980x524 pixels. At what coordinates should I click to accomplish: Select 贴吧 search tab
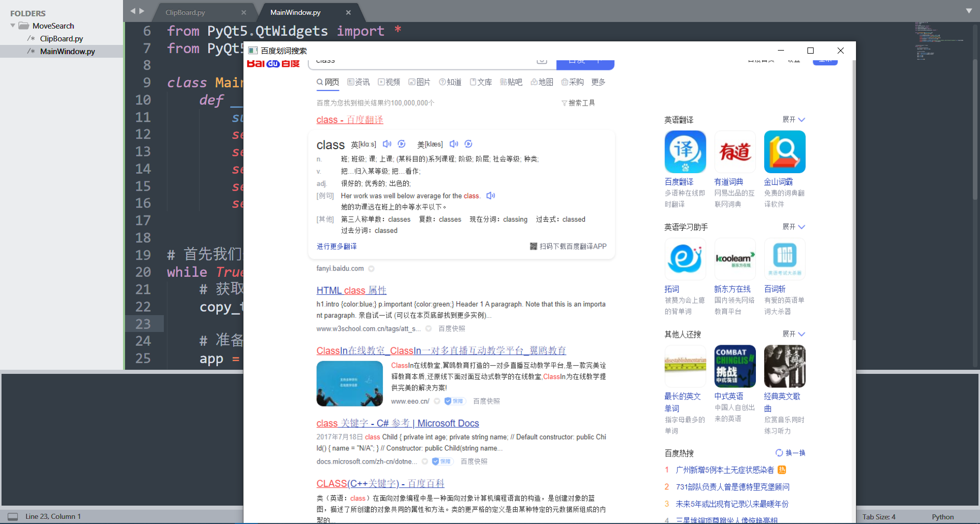click(511, 82)
